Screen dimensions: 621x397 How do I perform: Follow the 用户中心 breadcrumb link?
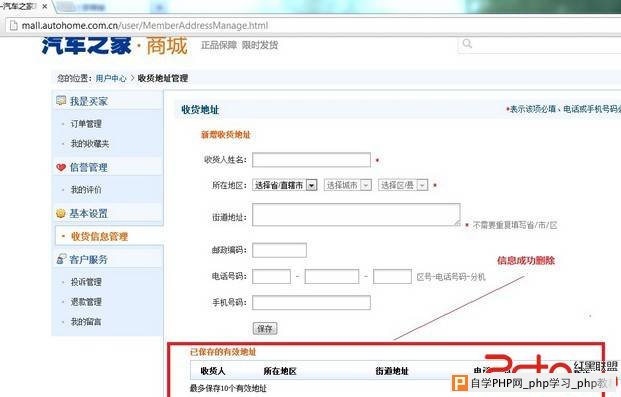[111, 78]
